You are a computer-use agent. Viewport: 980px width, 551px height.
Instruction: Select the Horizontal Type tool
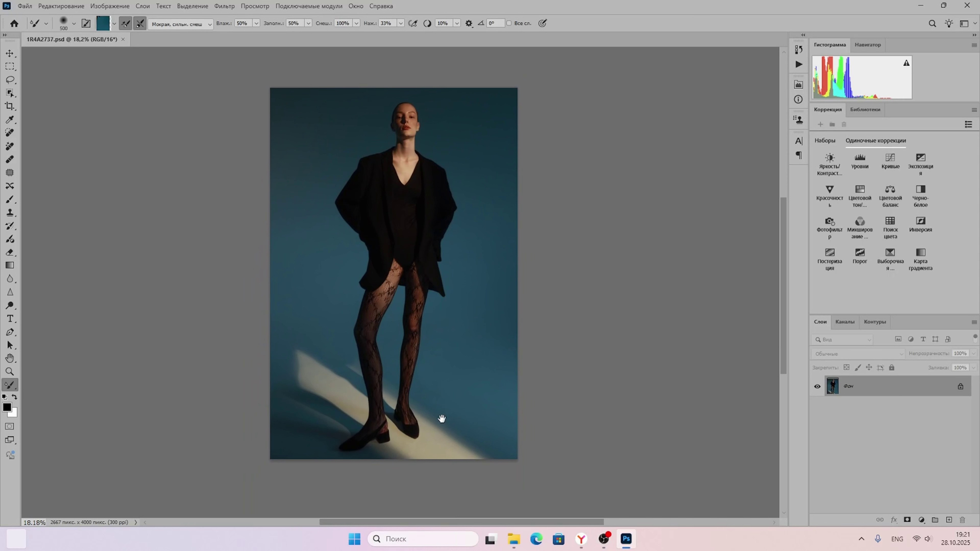(10, 319)
